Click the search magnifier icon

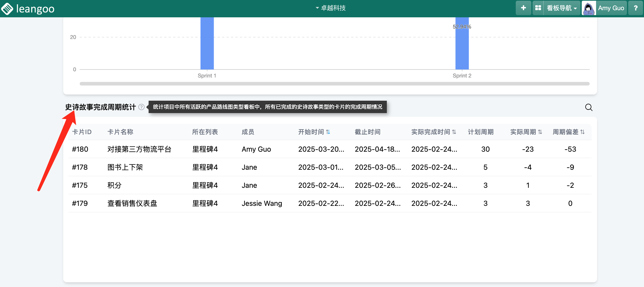pyautogui.click(x=588, y=107)
